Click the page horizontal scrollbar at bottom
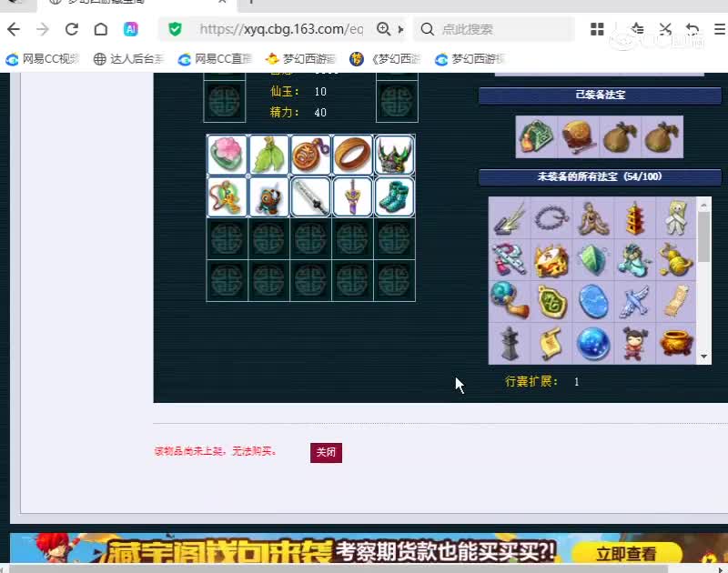This screenshot has height=573, width=728. (339, 568)
